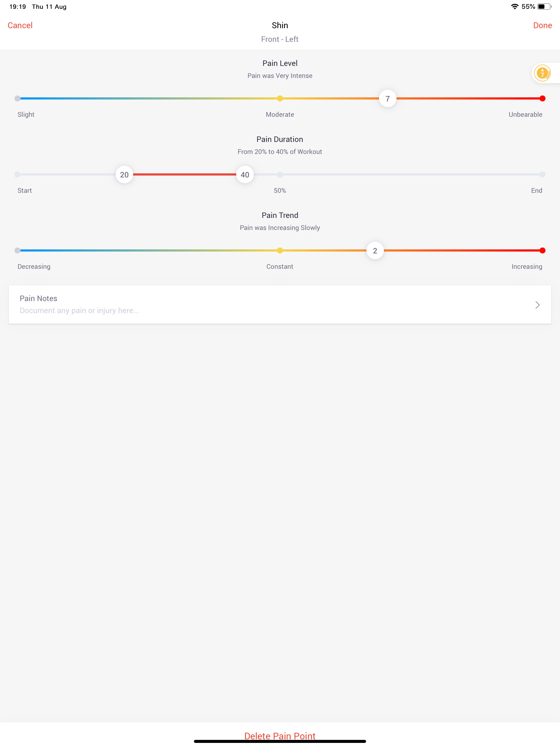Screen dimensions: 560x747
Task: Tap the Constant midpoint dot on Pain Trend slider
Action: 280,250
